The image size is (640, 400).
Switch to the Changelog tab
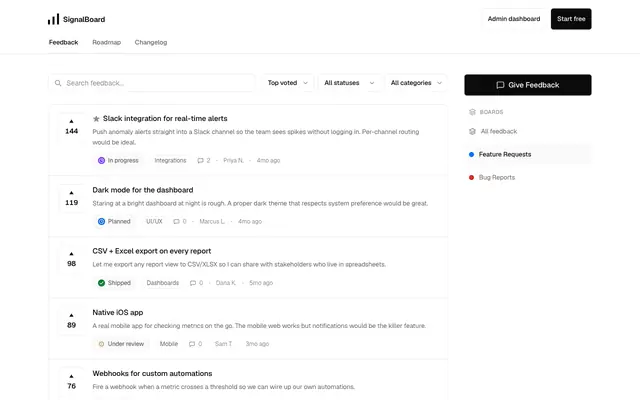(151, 42)
